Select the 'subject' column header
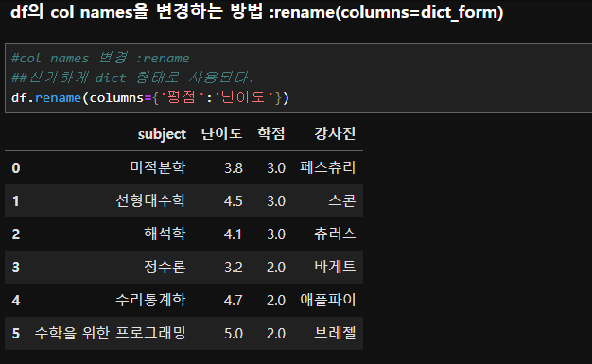The width and height of the screenshot is (592, 364). pyautogui.click(x=162, y=134)
